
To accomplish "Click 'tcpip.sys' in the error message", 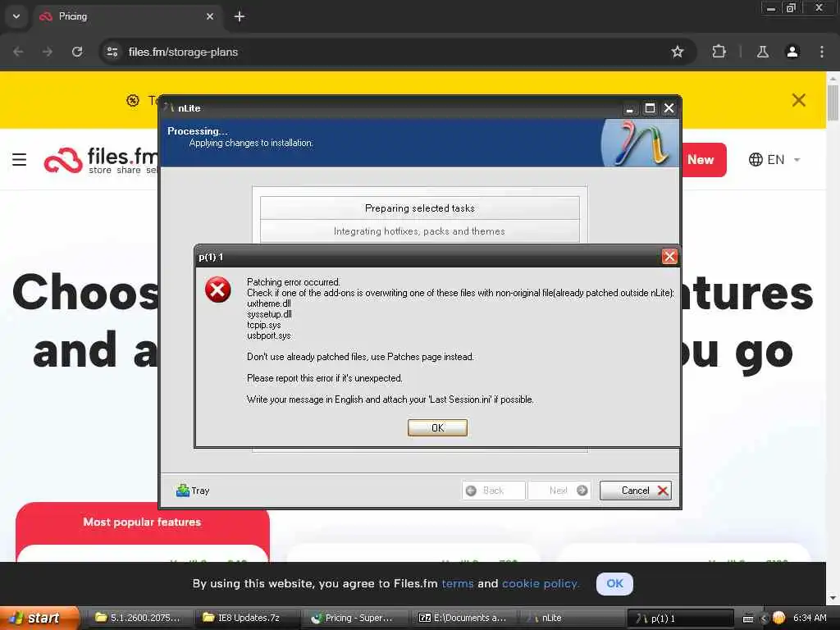I will pyautogui.click(x=263, y=325).
